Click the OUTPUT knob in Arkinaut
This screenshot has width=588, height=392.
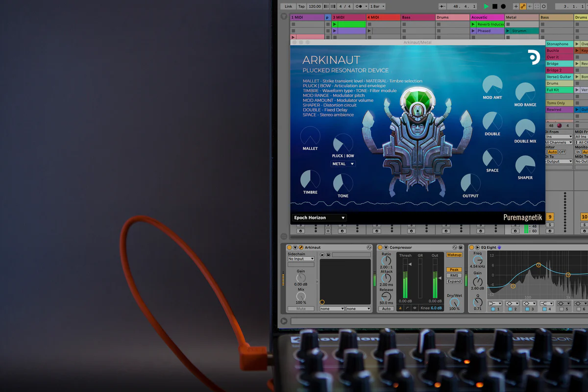pyautogui.click(x=470, y=183)
